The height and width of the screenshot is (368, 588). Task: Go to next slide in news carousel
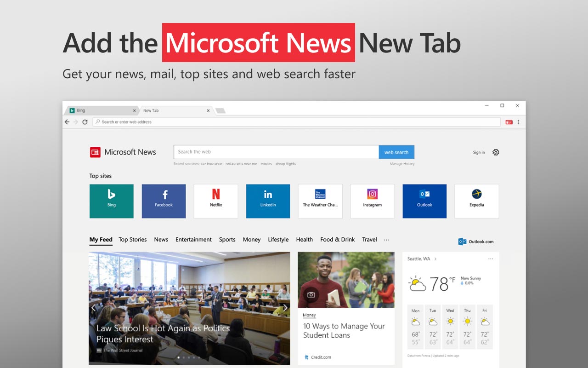coord(285,308)
